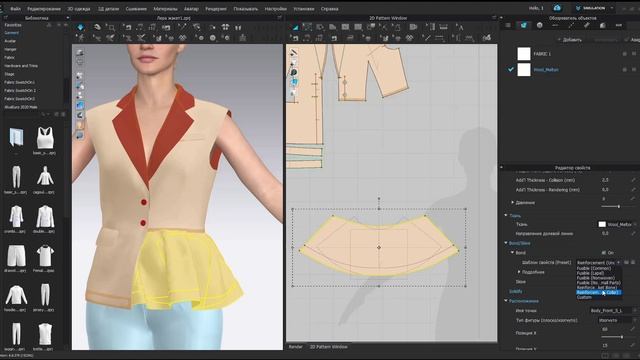Open the active blue Fabric icon tab in Object Browser
The image size is (640, 360).
tap(524, 25)
